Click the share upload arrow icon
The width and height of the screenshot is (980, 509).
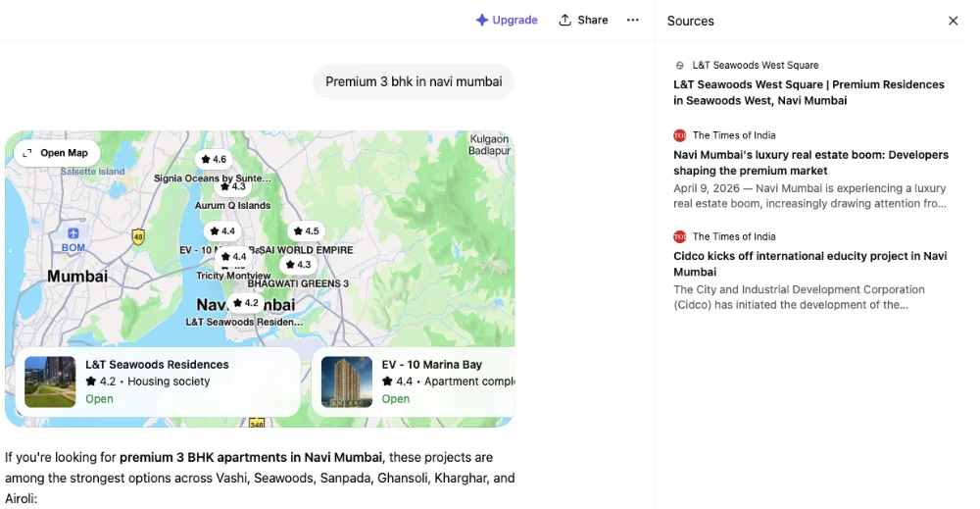(x=565, y=20)
